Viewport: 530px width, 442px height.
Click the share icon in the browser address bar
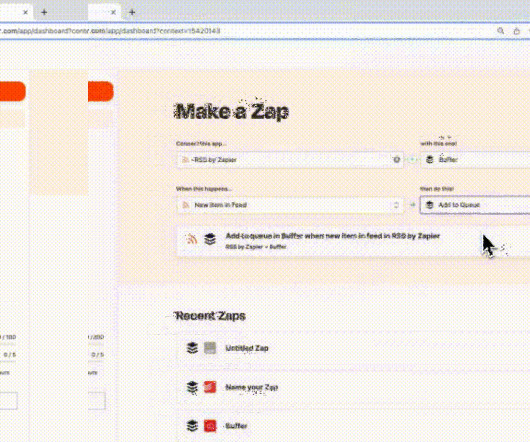(x=516, y=31)
